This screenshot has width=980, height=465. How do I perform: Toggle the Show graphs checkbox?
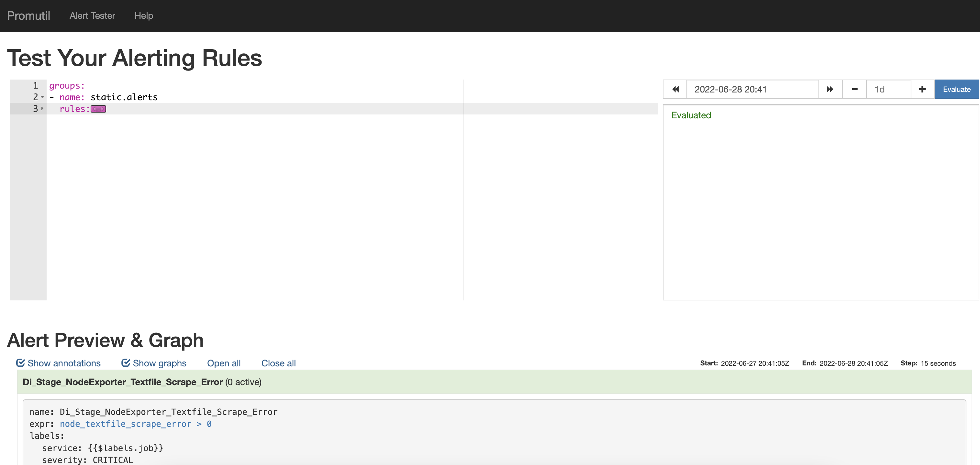126,363
